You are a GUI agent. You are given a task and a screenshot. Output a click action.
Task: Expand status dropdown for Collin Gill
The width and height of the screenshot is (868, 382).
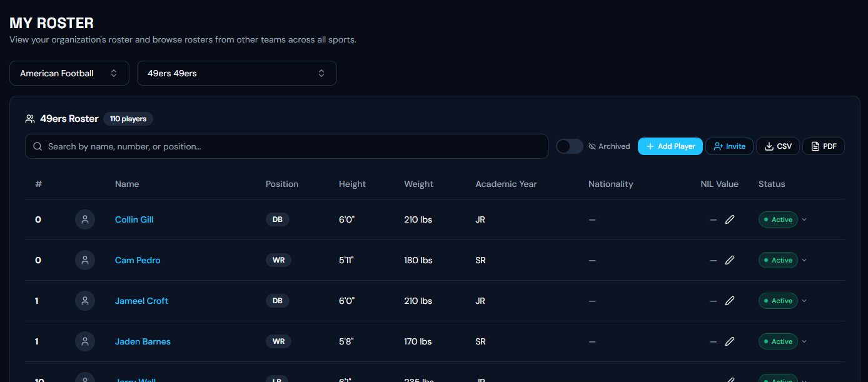coord(804,219)
